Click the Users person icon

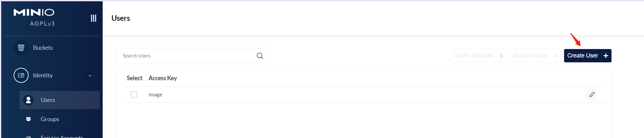click(29, 100)
